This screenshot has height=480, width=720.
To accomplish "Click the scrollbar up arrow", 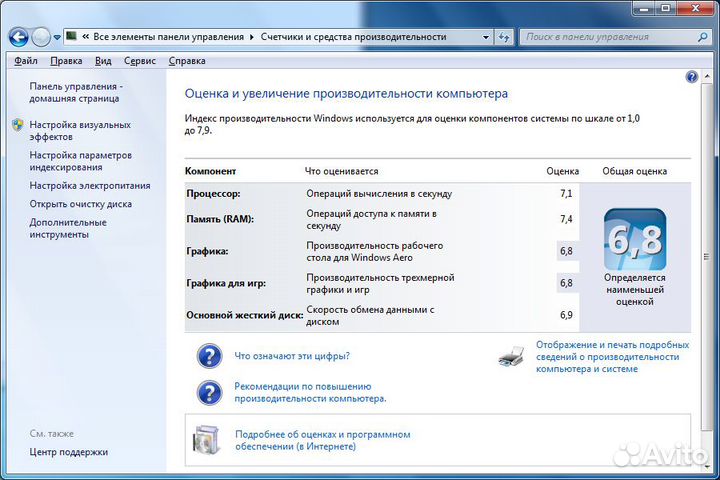I will 707,76.
